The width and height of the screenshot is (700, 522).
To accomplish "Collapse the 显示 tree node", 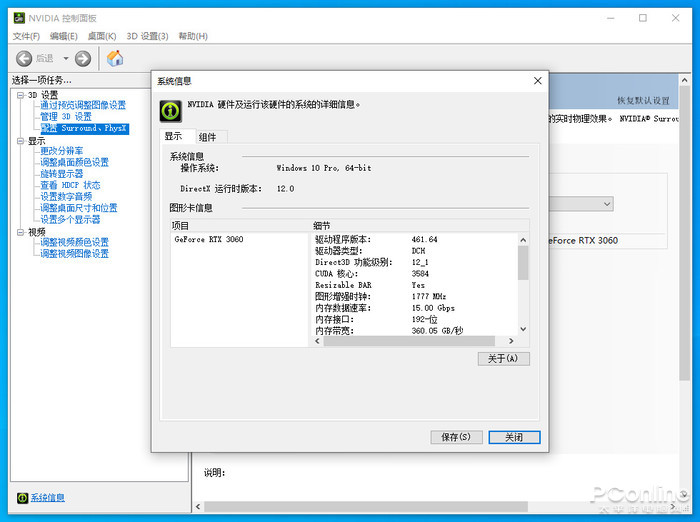I will tap(20, 141).
